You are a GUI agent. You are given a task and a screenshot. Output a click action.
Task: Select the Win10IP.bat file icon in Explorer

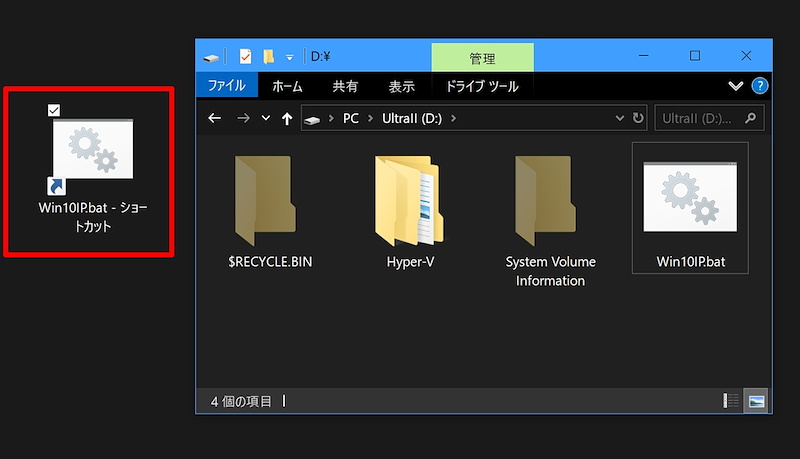pos(690,198)
